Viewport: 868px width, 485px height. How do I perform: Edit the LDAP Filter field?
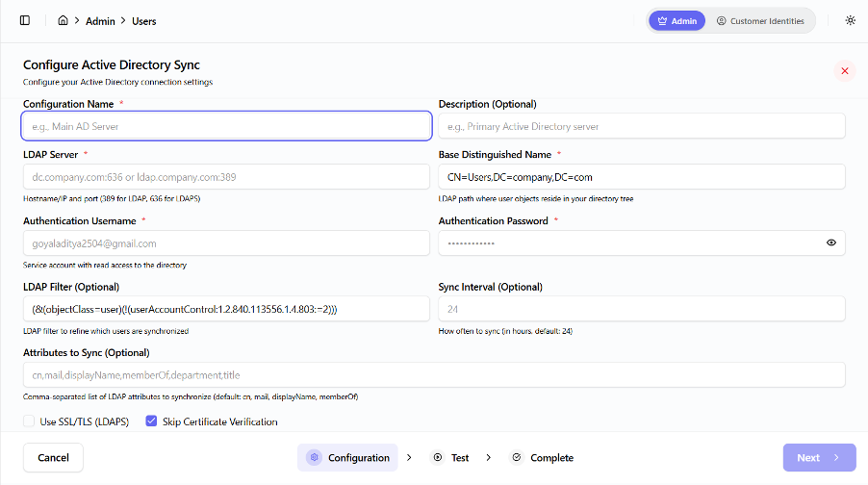click(226, 309)
